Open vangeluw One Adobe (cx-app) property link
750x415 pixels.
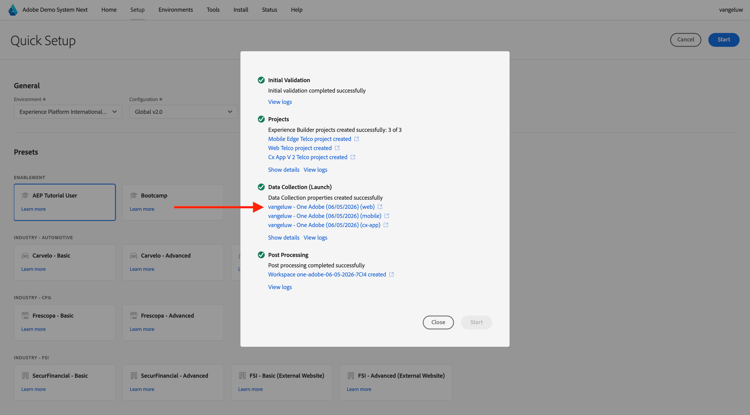pos(324,225)
